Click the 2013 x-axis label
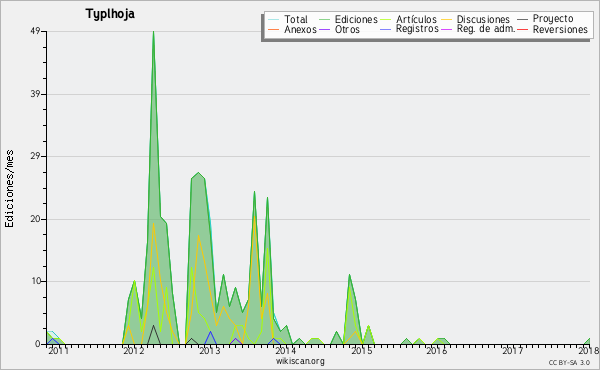The width and height of the screenshot is (600, 370). (x=209, y=350)
